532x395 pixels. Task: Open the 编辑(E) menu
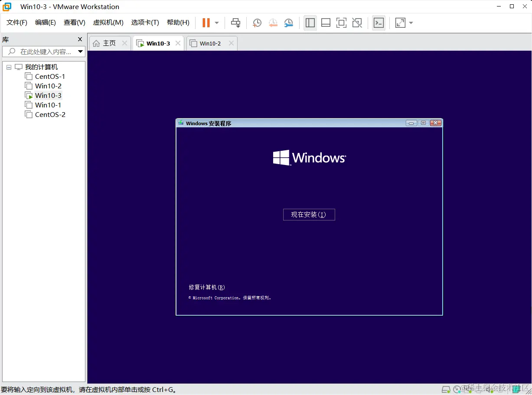tap(46, 23)
